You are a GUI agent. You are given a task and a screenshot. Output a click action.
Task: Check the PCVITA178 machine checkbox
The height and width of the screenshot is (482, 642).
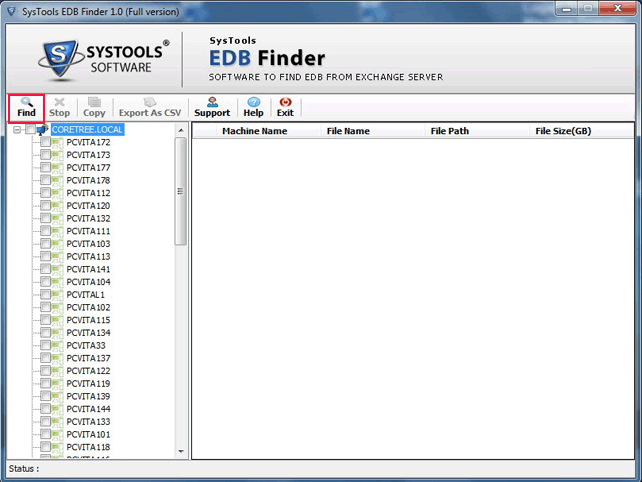tap(45, 181)
